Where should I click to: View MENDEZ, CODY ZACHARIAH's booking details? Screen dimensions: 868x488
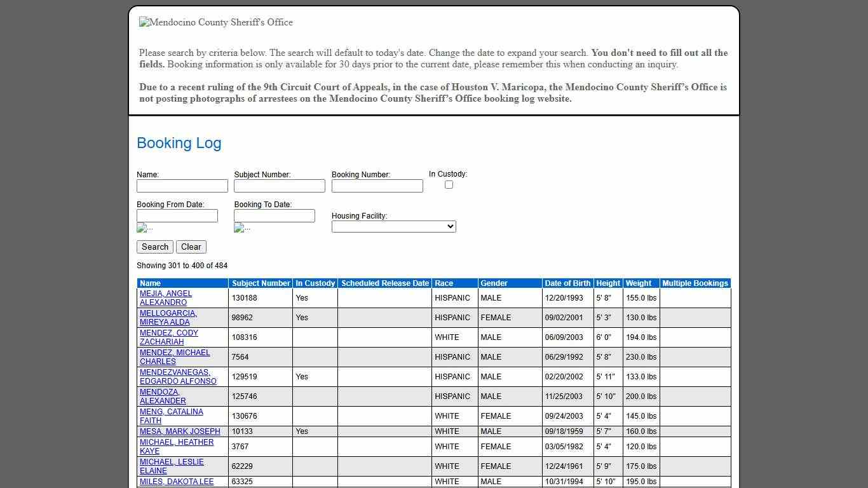[x=168, y=337]
